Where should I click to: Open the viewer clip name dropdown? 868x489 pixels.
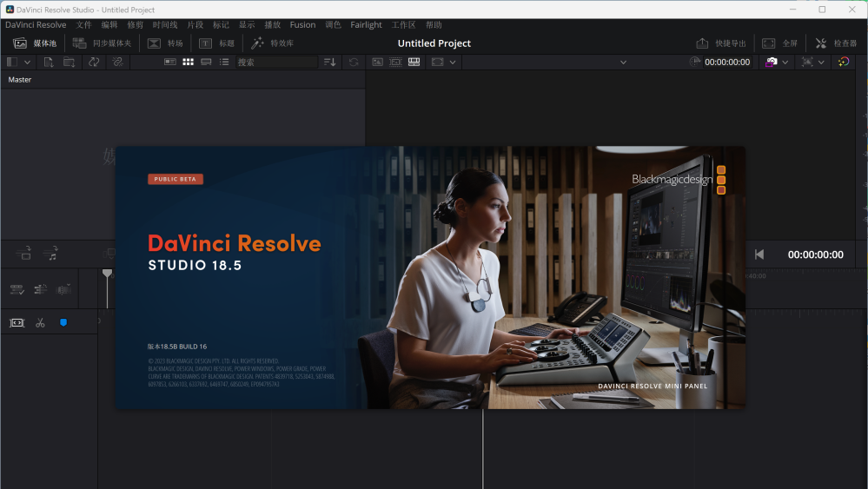(x=623, y=63)
